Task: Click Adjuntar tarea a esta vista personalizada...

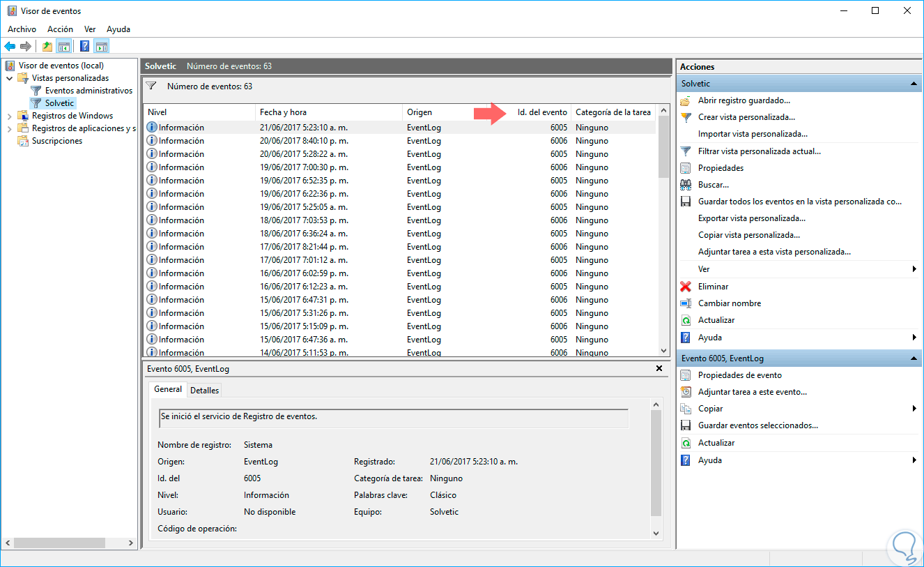Action: click(x=774, y=252)
